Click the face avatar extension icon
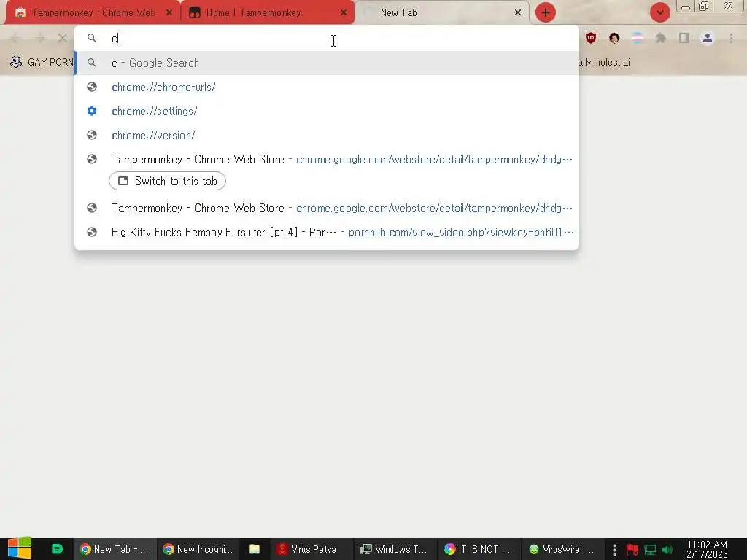The height and width of the screenshot is (560, 747). pos(614,38)
